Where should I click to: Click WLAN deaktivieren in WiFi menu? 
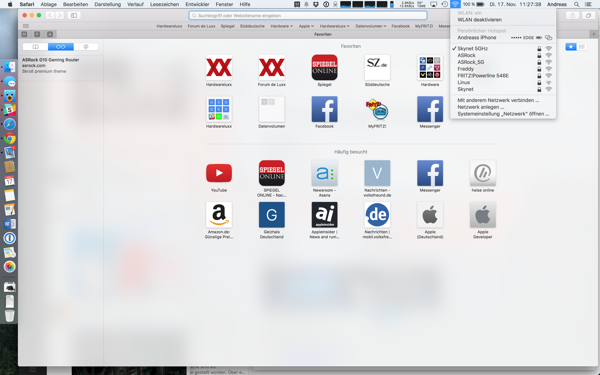503,20
